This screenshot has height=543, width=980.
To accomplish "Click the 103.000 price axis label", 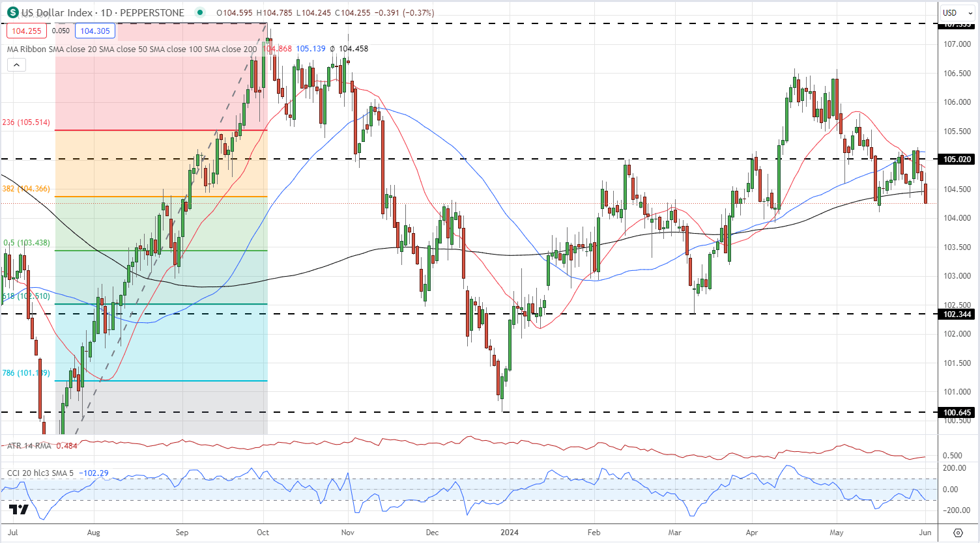I will 957,276.
